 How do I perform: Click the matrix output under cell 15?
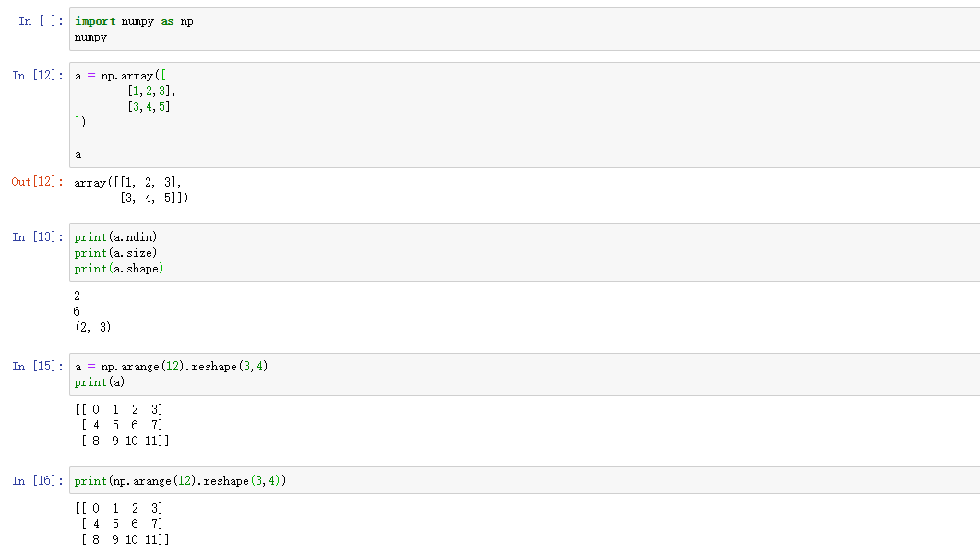coord(122,425)
